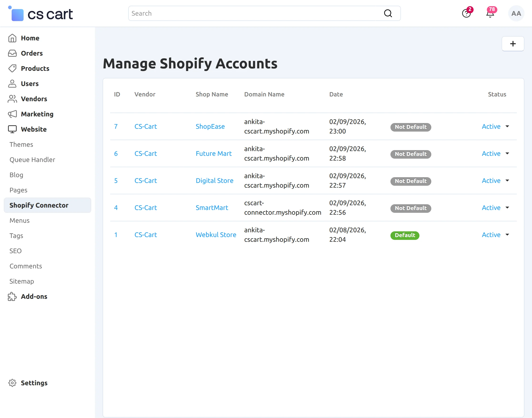The width and height of the screenshot is (532, 418).
Task: Expand the status dropdown for SmartMart row
Action: [x=508, y=208]
